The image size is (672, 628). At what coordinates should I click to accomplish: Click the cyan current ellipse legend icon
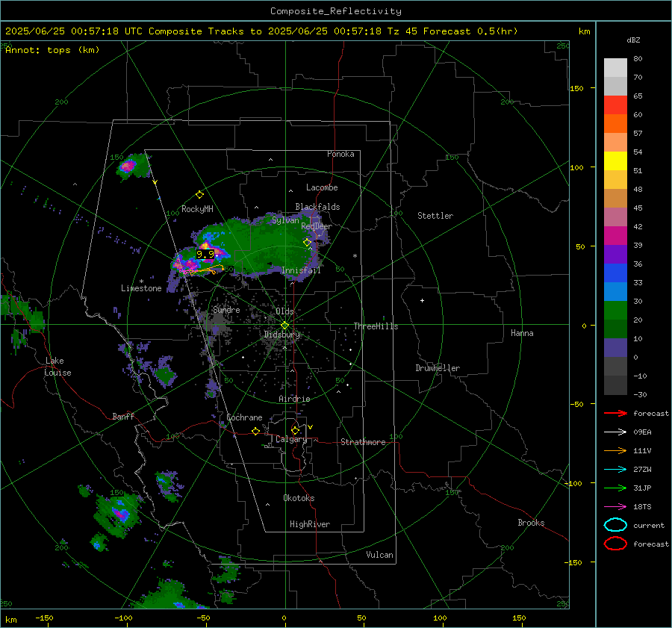point(615,525)
